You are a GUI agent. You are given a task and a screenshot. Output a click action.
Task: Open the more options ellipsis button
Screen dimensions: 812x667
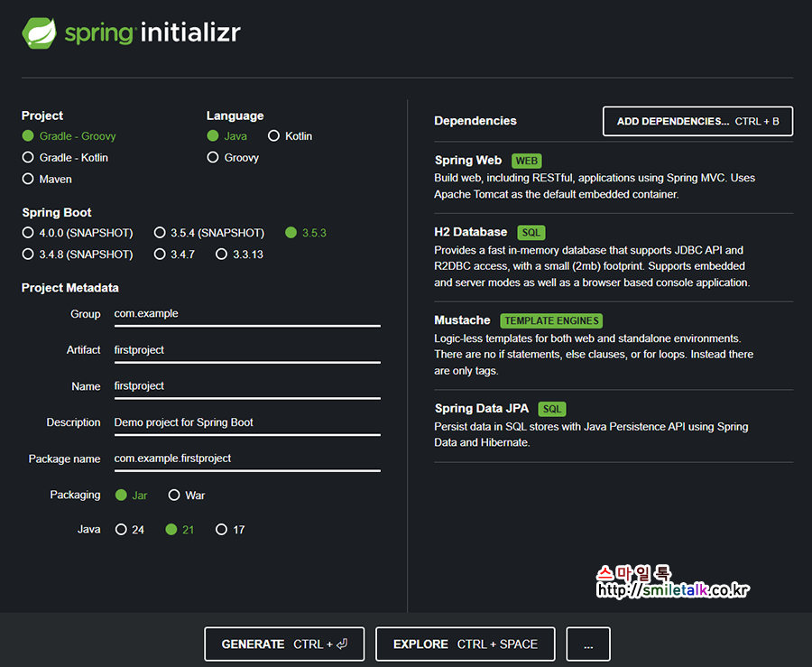point(587,644)
